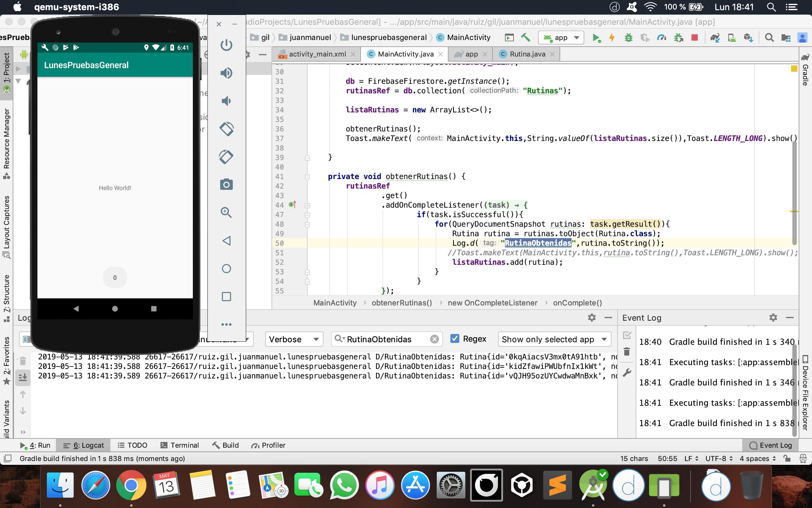This screenshot has width=812, height=508.
Task: Toggle scroll to end in logcat
Action: (x=23, y=377)
